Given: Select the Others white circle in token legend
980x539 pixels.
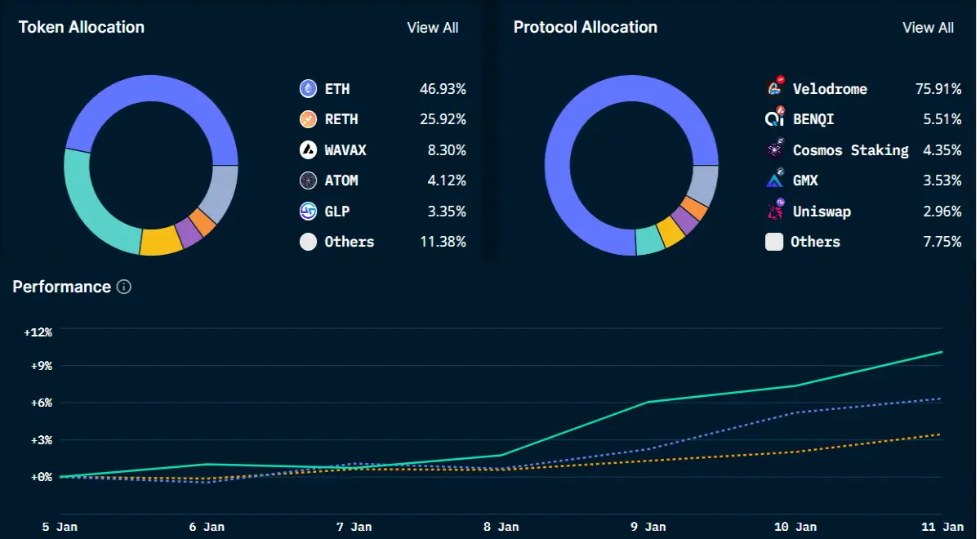Looking at the screenshot, I should tap(308, 242).
